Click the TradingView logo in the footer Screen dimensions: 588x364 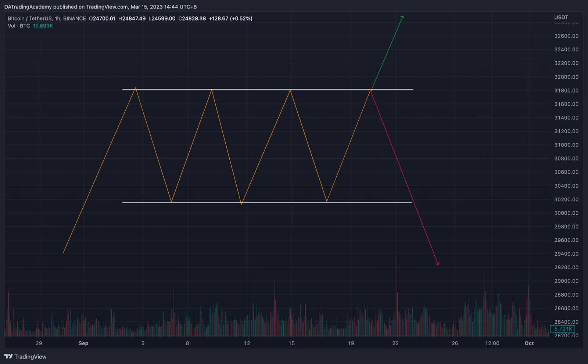click(25, 356)
